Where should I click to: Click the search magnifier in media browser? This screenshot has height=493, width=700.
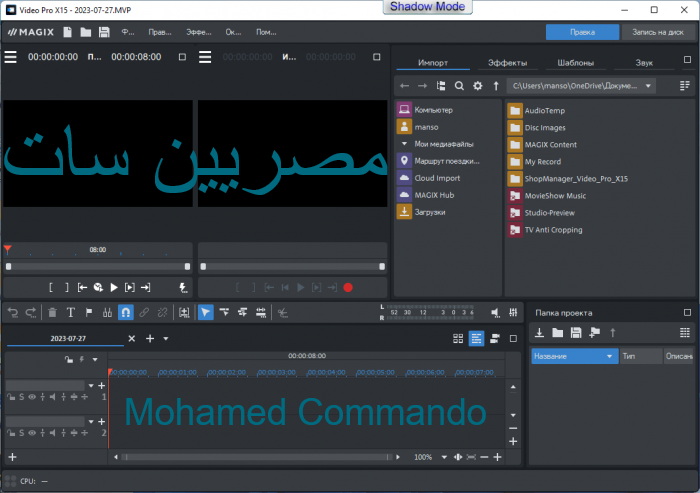[x=460, y=87]
